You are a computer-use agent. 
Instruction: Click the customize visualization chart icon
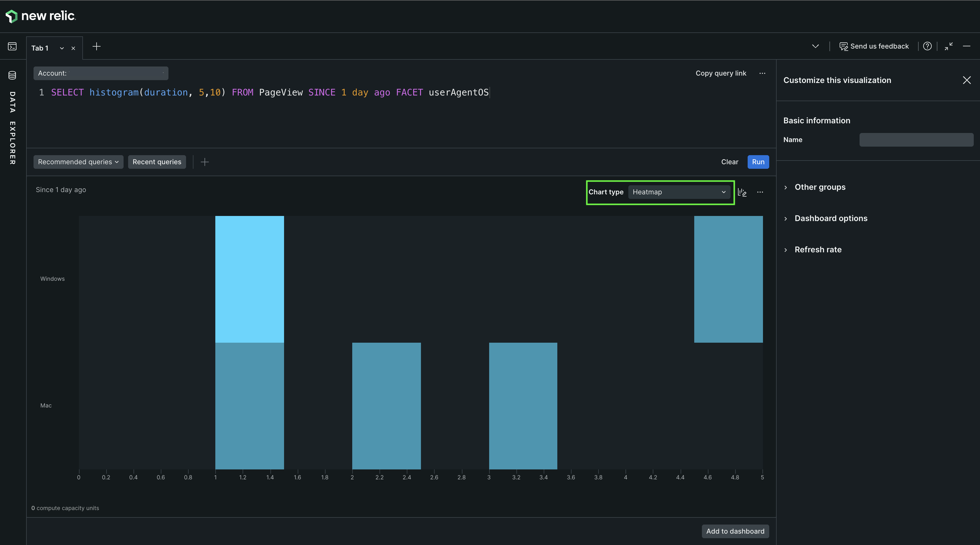tap(742, 192)
